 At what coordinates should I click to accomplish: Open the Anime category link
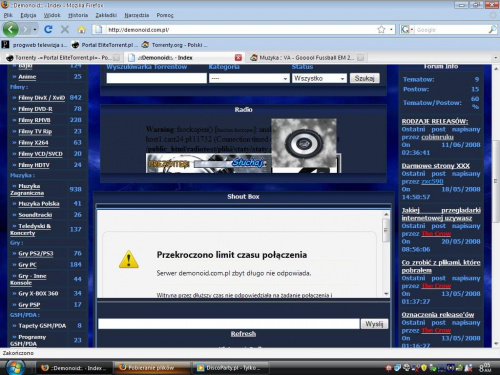click(x=27, y=77)
